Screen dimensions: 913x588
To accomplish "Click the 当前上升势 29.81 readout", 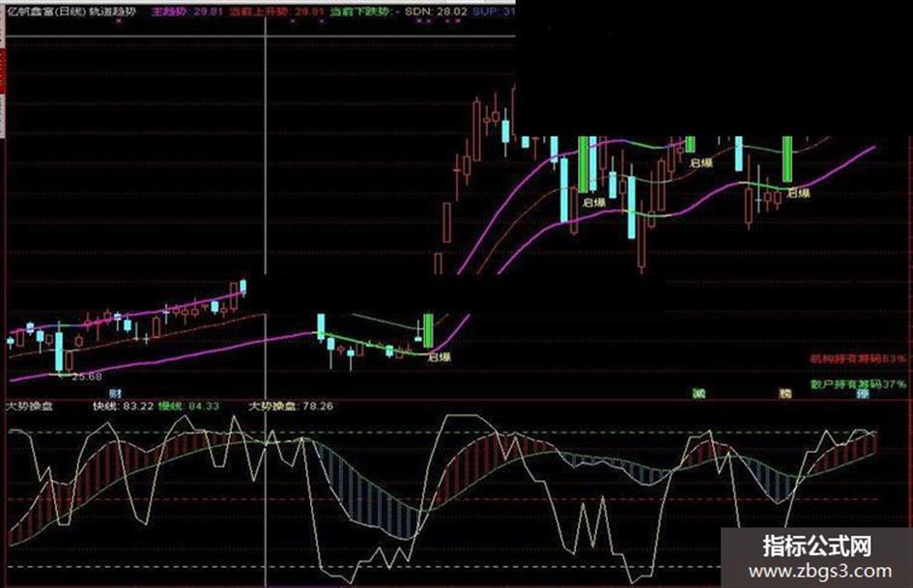I will [x=276, y=11].
